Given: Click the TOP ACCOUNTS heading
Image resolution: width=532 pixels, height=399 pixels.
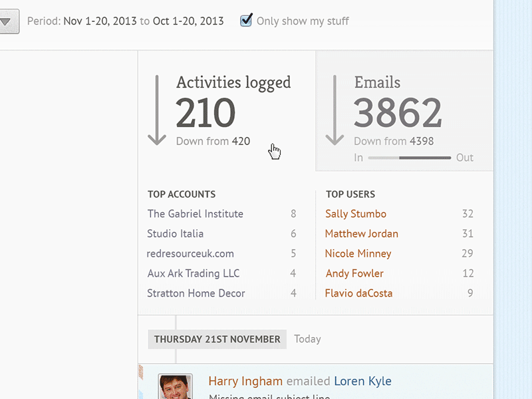Looking at the screenshot, I should [x=182, y=194].
